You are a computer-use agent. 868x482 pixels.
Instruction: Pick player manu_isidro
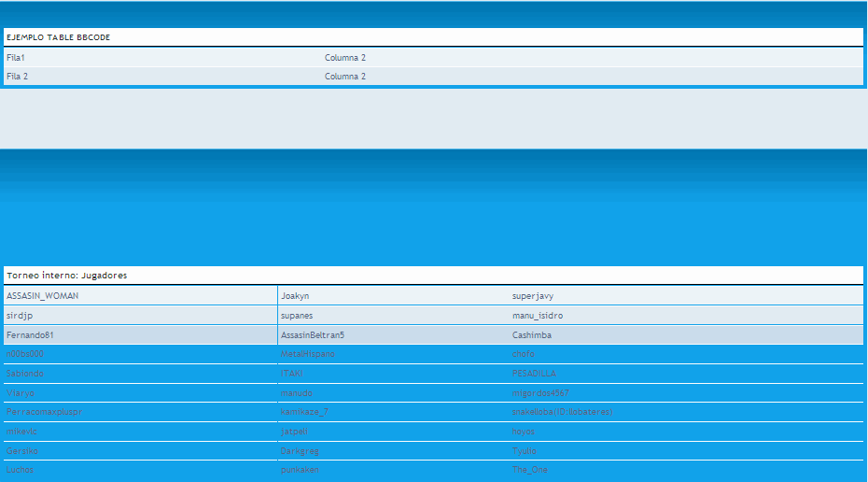(x=538, y=316)
